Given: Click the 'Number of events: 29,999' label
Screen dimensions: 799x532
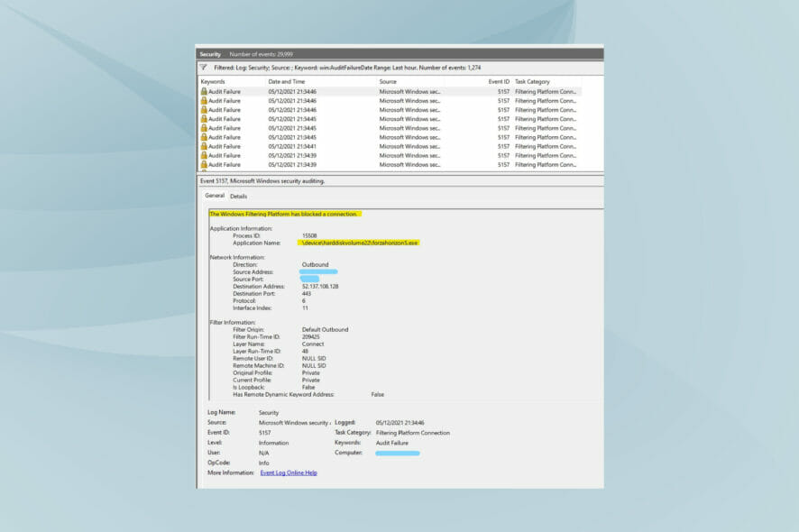Looking at the screenshot, I should click(261, 54).
